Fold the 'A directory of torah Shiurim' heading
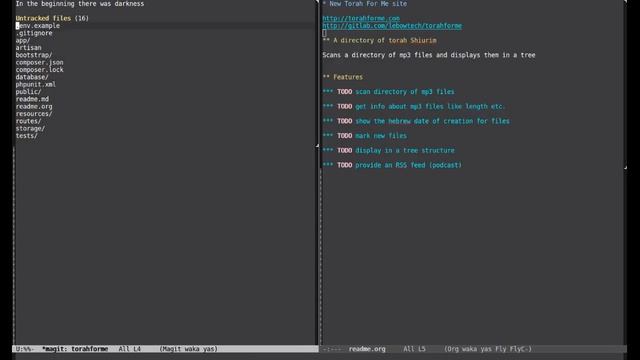This screenshot has height=360, width=640. tap(379, 40)
